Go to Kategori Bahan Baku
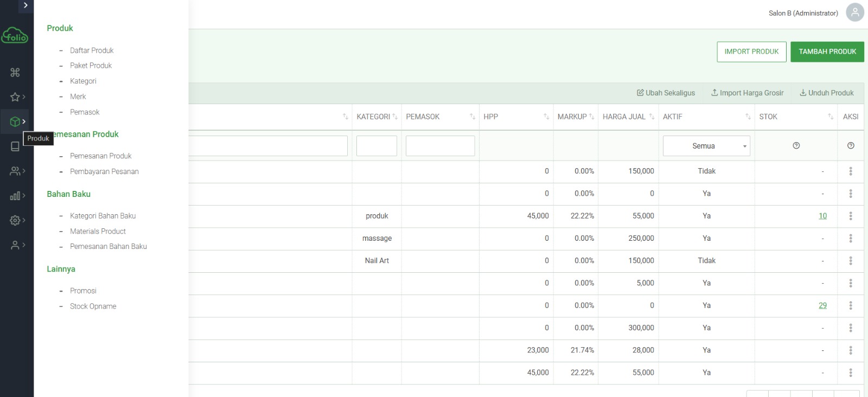Image resolution: width=868 pixels, height=397 pixels. (103, 216)
